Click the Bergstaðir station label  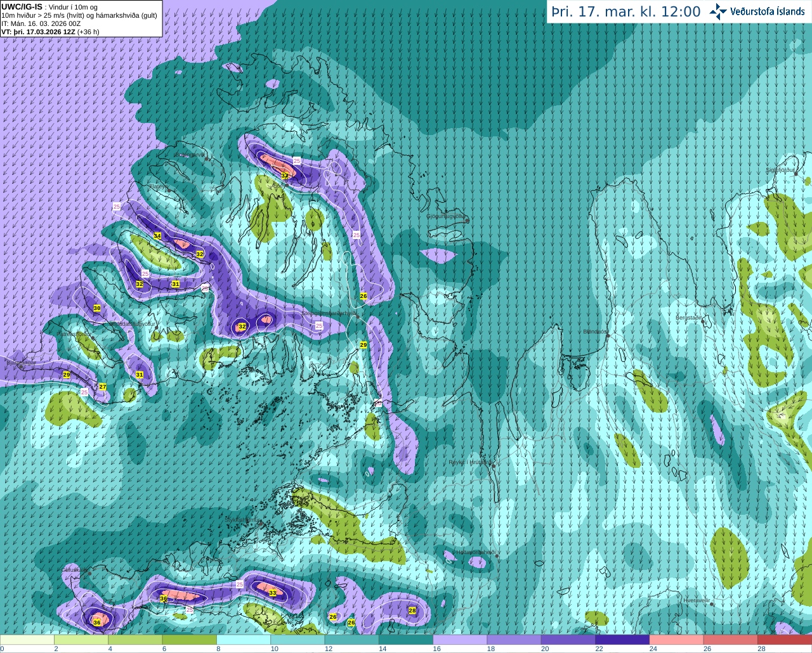(x=689, y=318)
